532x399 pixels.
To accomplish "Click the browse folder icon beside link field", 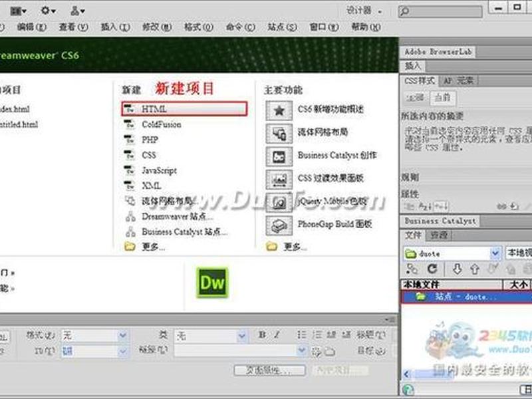I will coord(330,351).
